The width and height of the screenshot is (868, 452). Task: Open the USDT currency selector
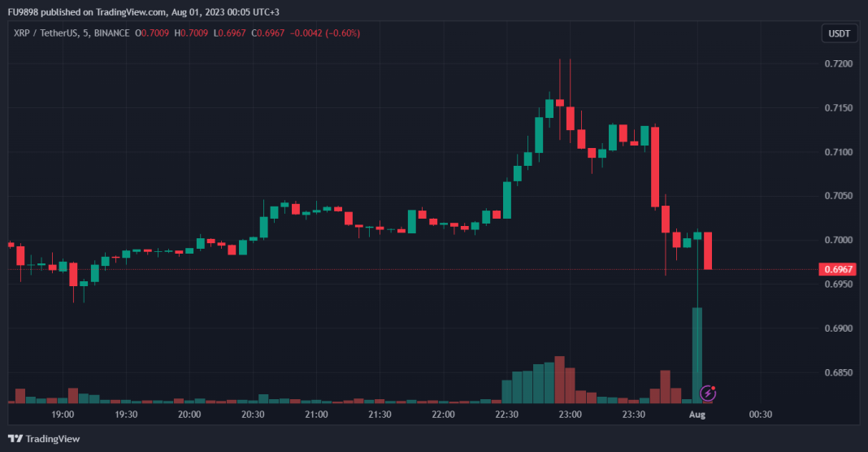pyautogui.click(x=839, y=33)
